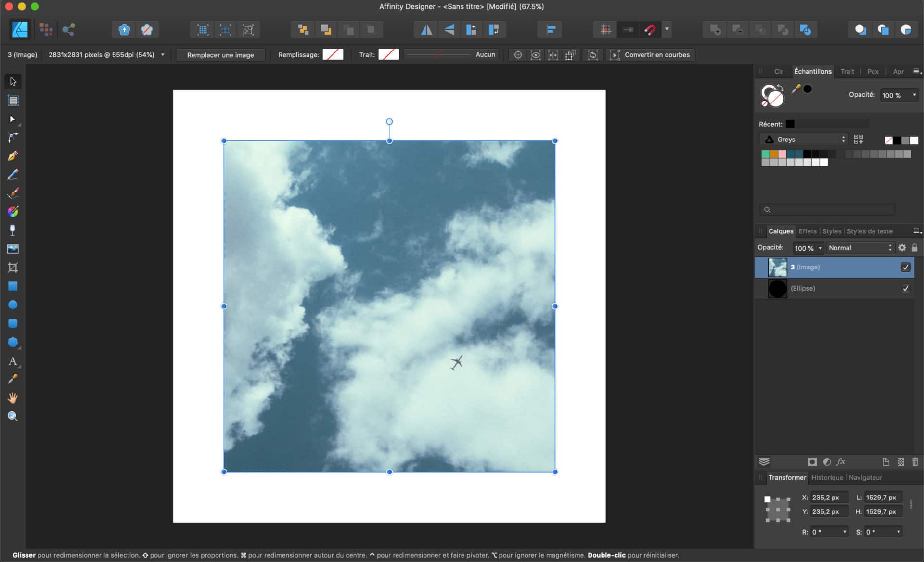Uncheck visibility of the 3 (Image) layer
This screenshot has height=562, width=924.
point(905,267)
